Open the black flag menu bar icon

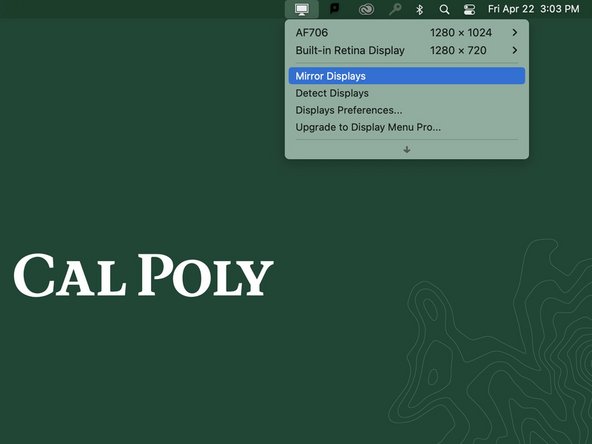click(x=334, y=9)
